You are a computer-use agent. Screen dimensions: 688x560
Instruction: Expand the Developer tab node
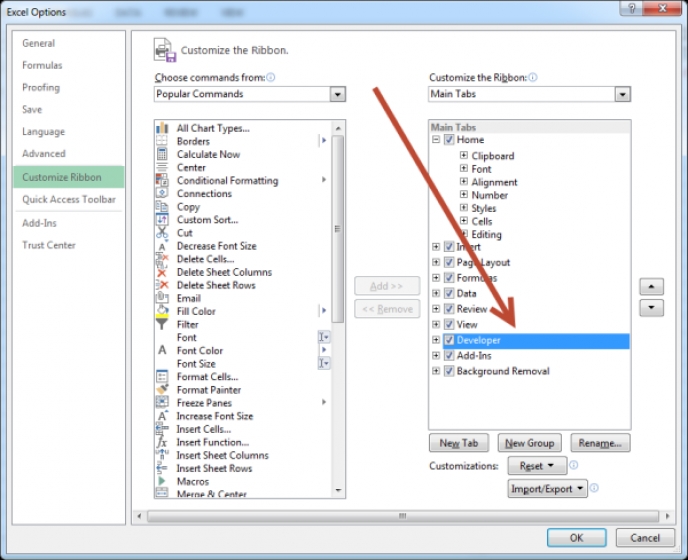[436, 340]
